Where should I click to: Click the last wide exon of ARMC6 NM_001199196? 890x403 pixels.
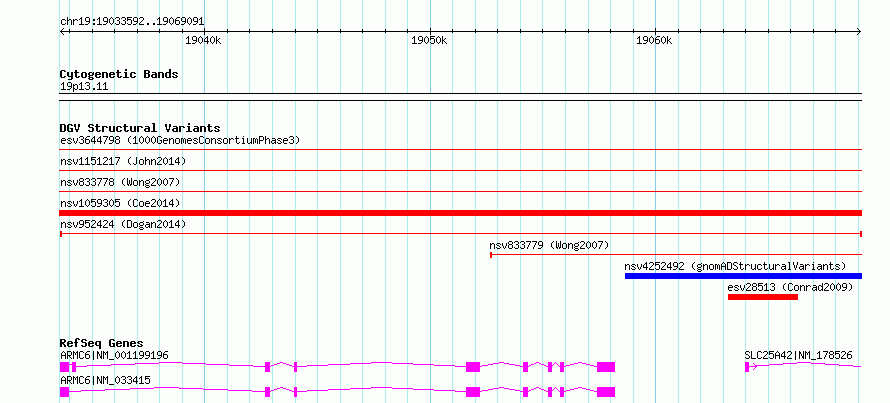pos(606,367)
